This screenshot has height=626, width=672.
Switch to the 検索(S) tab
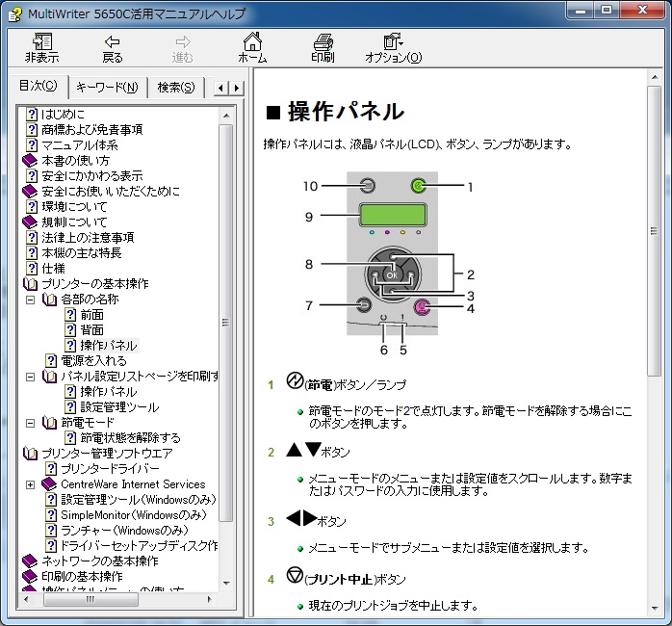coord(176,88)
